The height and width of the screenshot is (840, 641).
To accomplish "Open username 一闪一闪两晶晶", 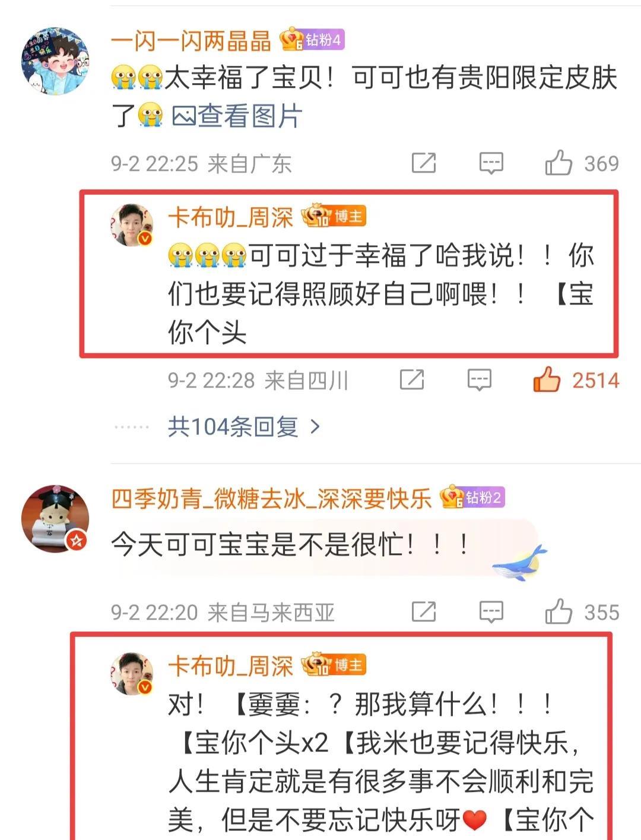I will click(x=191, y=40).
